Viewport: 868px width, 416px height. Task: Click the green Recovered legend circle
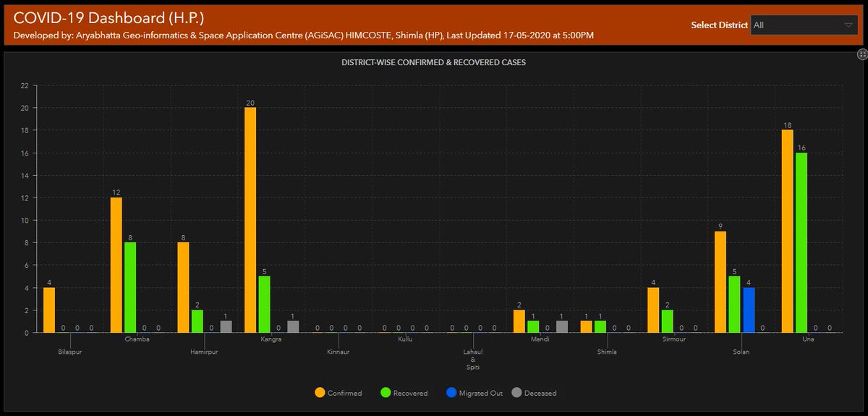click(x=386, y=393)
